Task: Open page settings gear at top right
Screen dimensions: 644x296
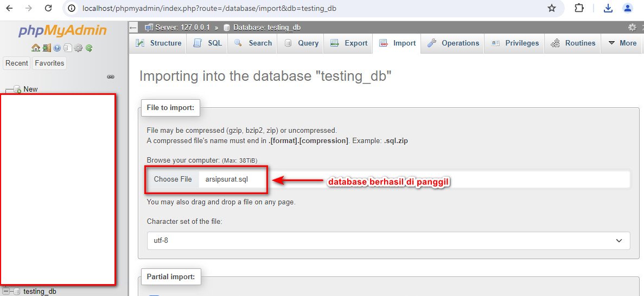Action: click(x=632, y=28)
